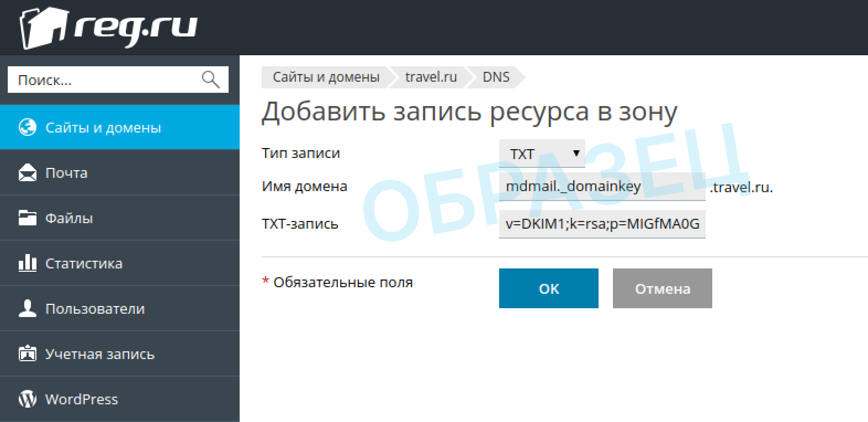Click the TXT-запись label
This screenshot has height=422, width=868.
[x=300, y=224]
